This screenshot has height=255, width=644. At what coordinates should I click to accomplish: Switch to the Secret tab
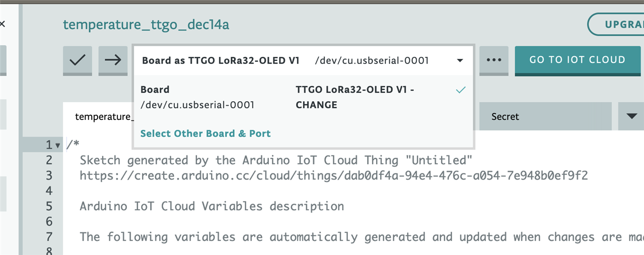[x=505, y=116]
